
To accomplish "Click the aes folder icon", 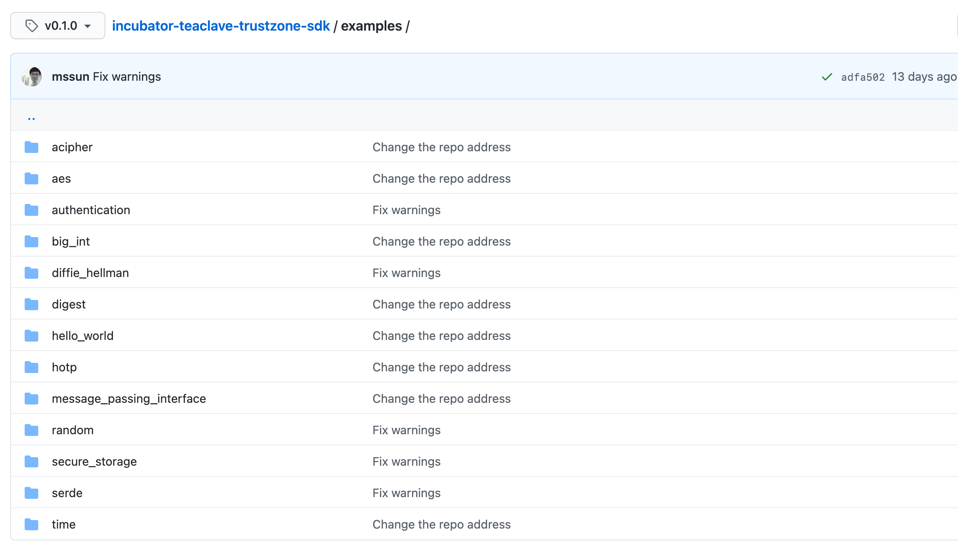I will [x=31, y=178].
